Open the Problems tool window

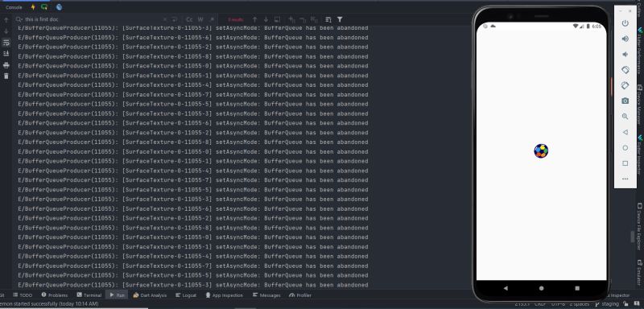[x=55, y=295]
